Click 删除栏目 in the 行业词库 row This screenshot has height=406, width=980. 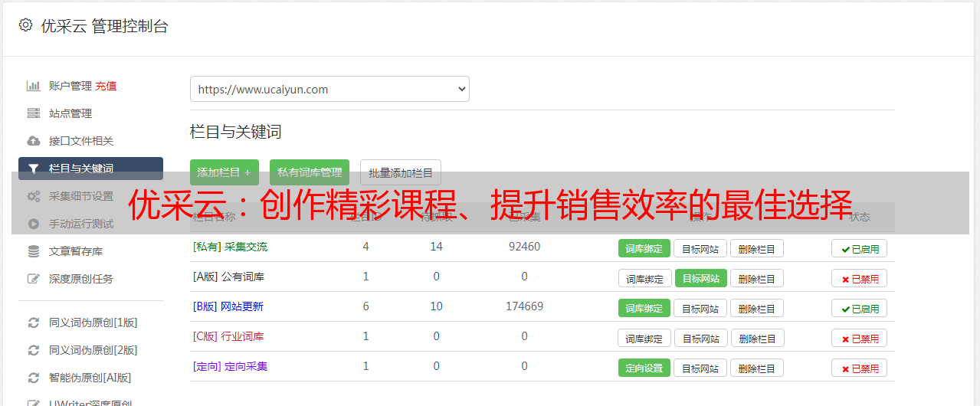click(x=758, y=338)
